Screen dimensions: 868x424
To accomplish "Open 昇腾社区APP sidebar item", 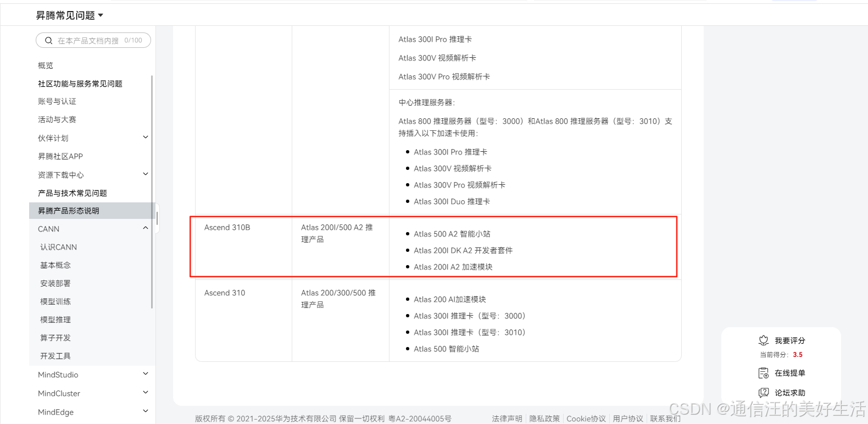I will tap(60, 156).
